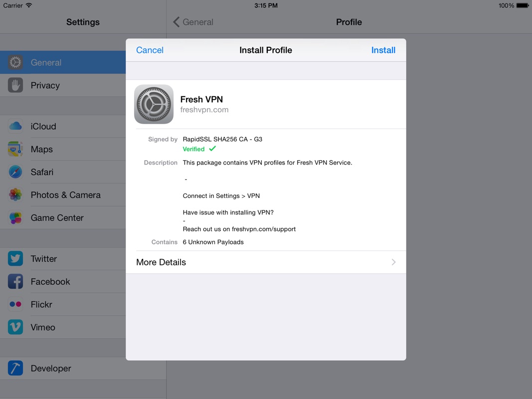Screen dimensions: 532x399
Task: Tap freshvpn.com under profile name
Action: [204, 110]
